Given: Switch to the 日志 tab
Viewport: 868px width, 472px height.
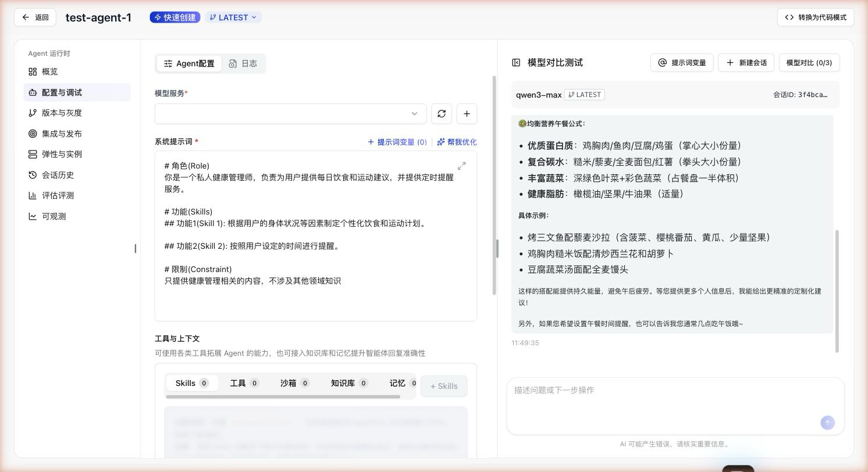Looking at the screenshot, I should tap(243, 63).
